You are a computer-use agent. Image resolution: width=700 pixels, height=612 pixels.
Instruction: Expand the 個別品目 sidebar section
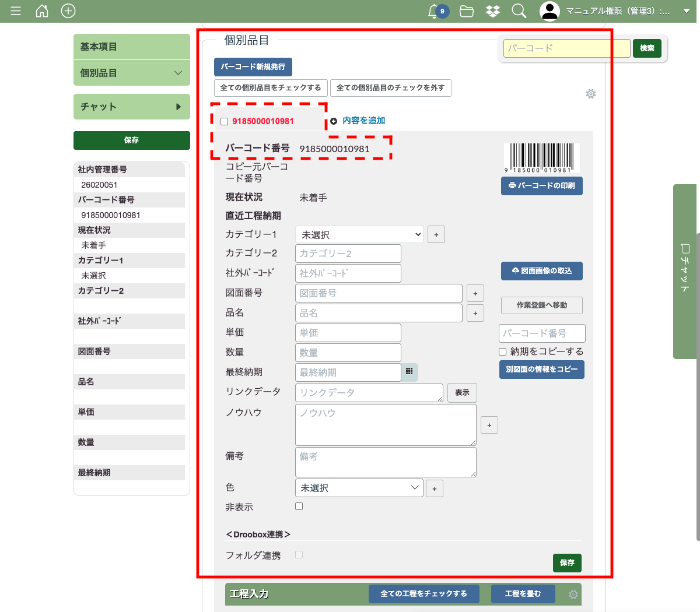(132, 73)
